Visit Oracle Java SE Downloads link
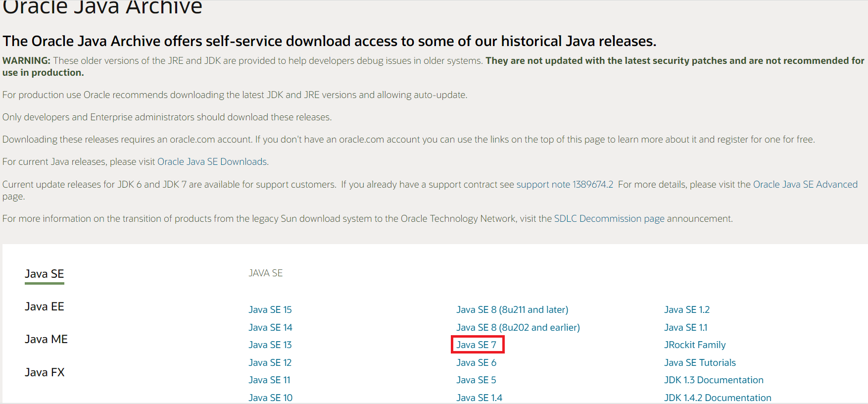 (212, 161)
